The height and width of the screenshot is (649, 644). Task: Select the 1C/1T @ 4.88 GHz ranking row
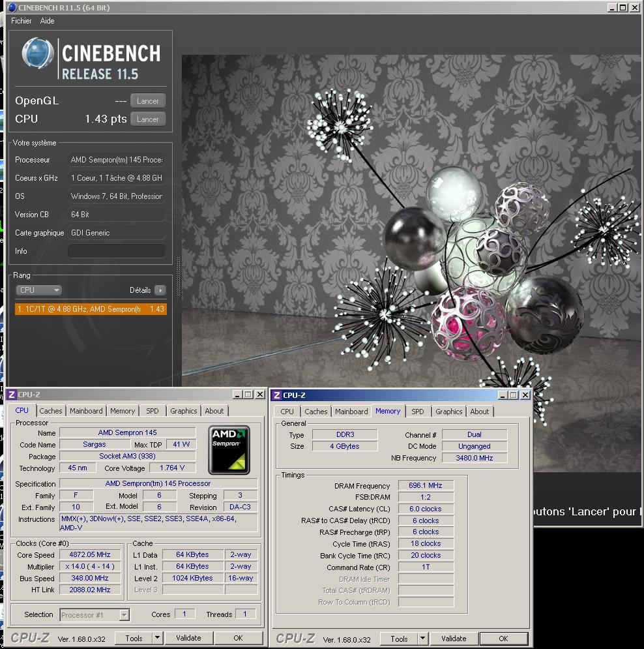91,309
